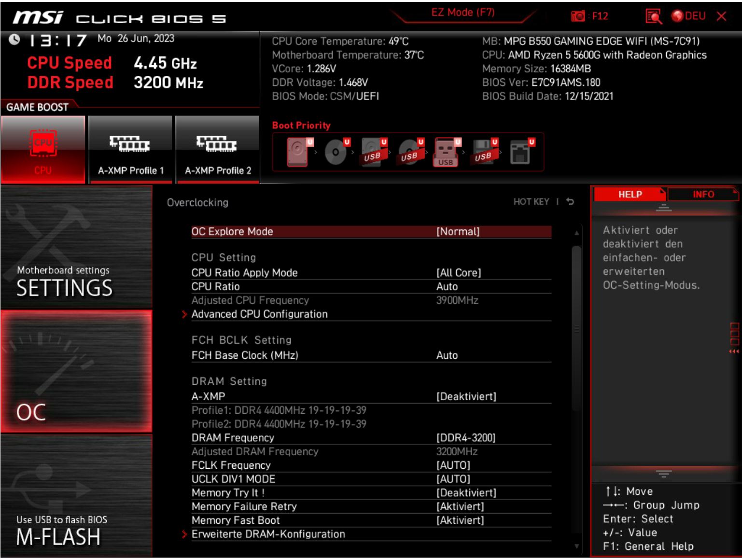Open the SETTINGS motherboard settings panel

pos(76,247)
